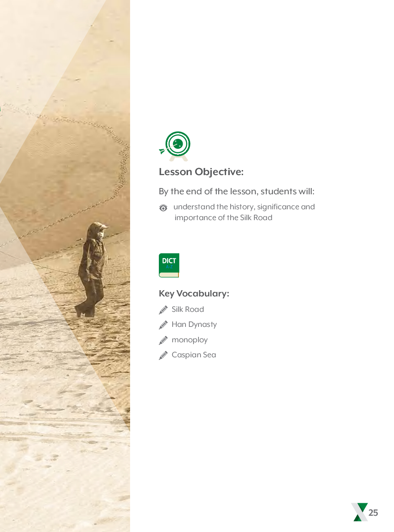The height and width of the screenshot is (532, 394).
Task: Select the Han Dynasty vocabulary term
Action: (x=194, y=325)
